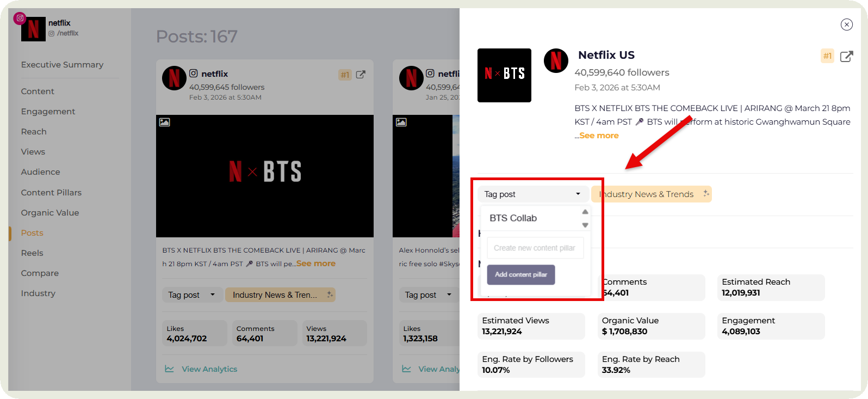Click the image type icon on first post
868x399 pixels.
point(164,122)
